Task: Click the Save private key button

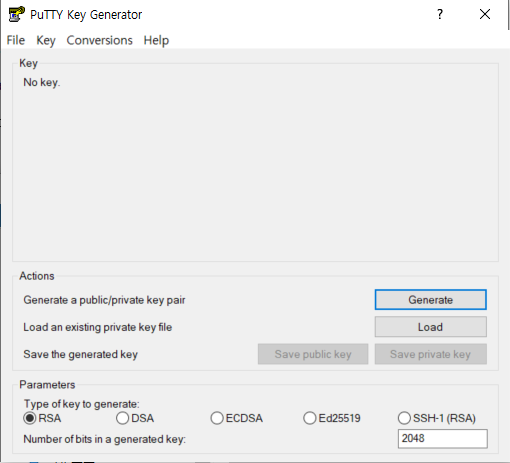Action: point(430,354)
